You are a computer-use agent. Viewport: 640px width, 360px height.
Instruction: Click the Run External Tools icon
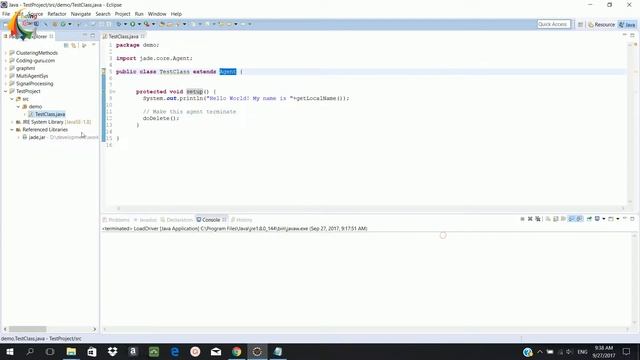[147, 24]
